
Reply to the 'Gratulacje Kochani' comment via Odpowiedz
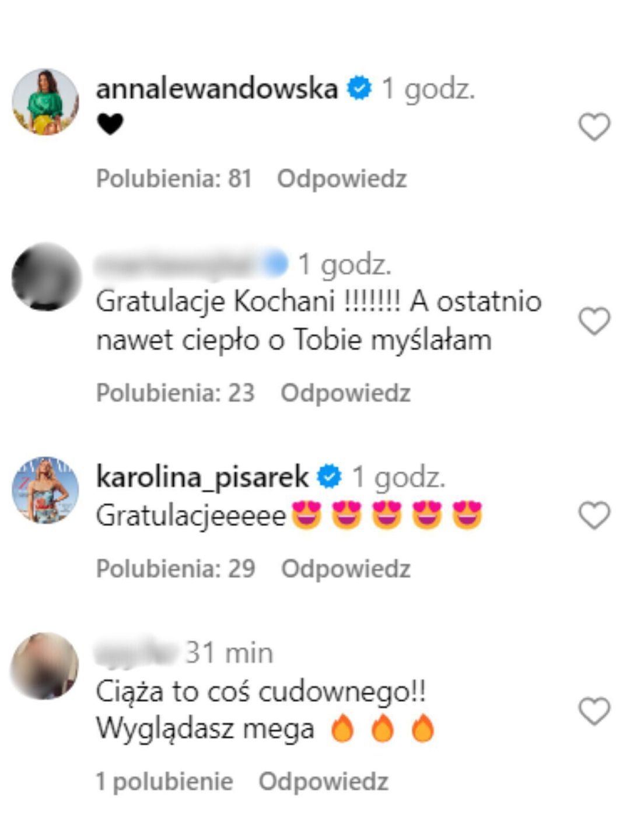pyautogui.click(x=346, y=393)
